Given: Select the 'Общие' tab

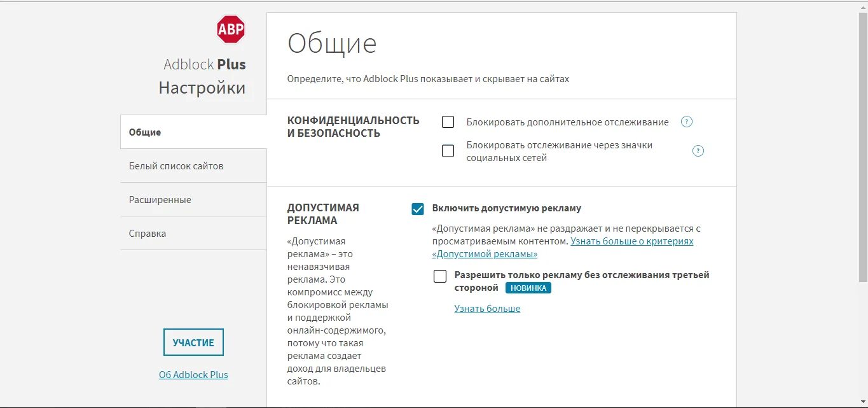Looking at the screenshot, I should pyautogui.click(x=193, y=132).
